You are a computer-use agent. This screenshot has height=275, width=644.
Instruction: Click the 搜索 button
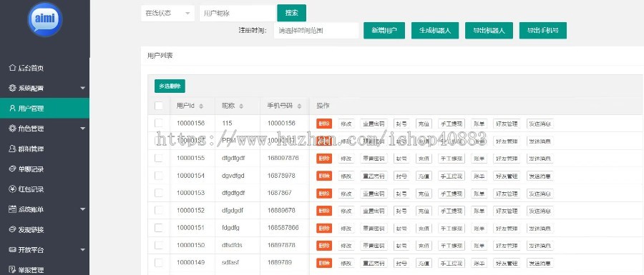292,13
